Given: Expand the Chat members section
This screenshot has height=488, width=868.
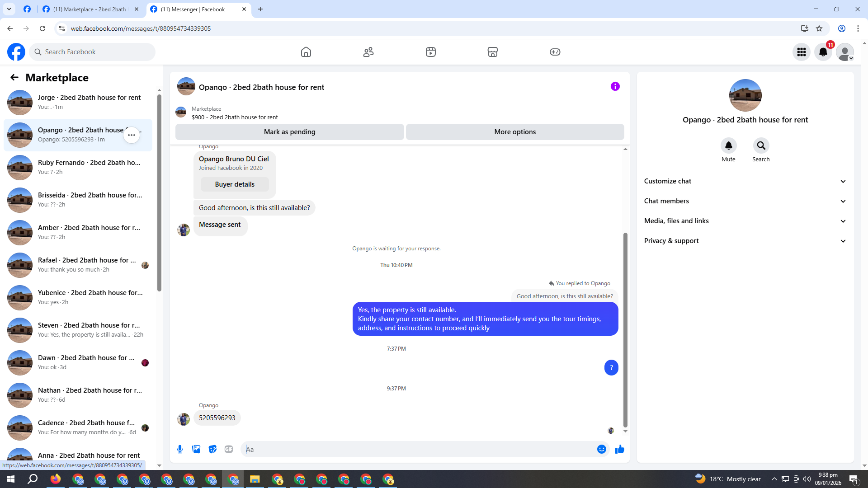Looking at the screenshot, I should pos(745,201).
